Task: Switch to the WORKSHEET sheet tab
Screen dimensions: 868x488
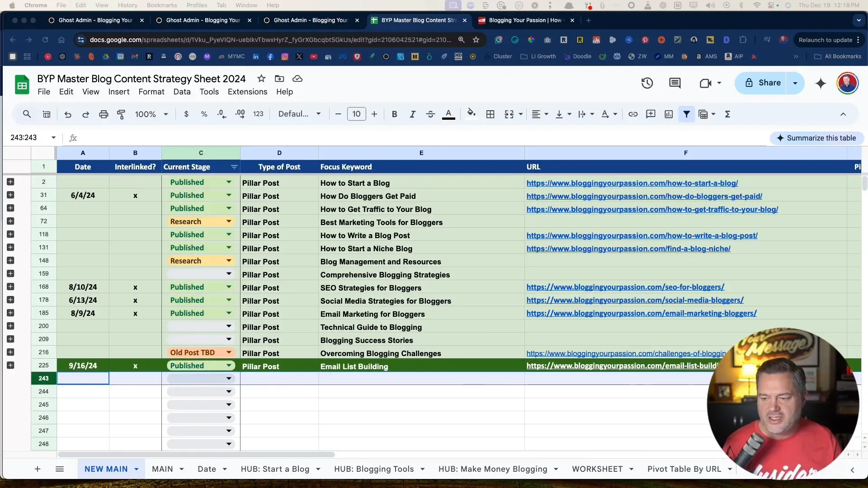Action: point(597,469)
